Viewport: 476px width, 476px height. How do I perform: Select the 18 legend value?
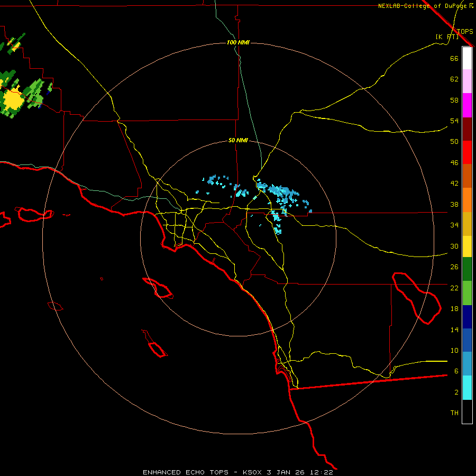[x=454, y=309]
